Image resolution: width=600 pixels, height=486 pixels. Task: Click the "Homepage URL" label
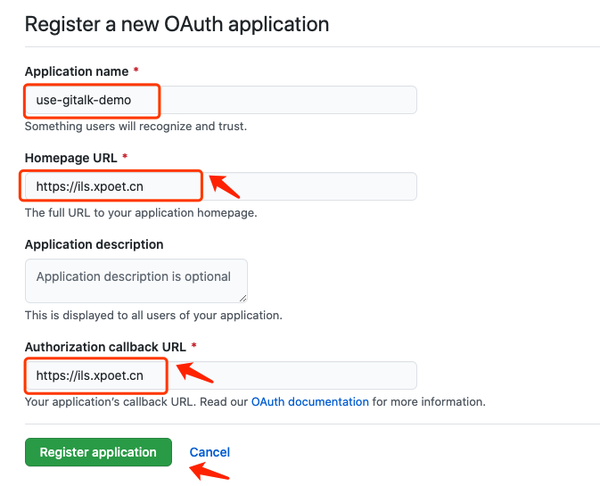(71, 158)
